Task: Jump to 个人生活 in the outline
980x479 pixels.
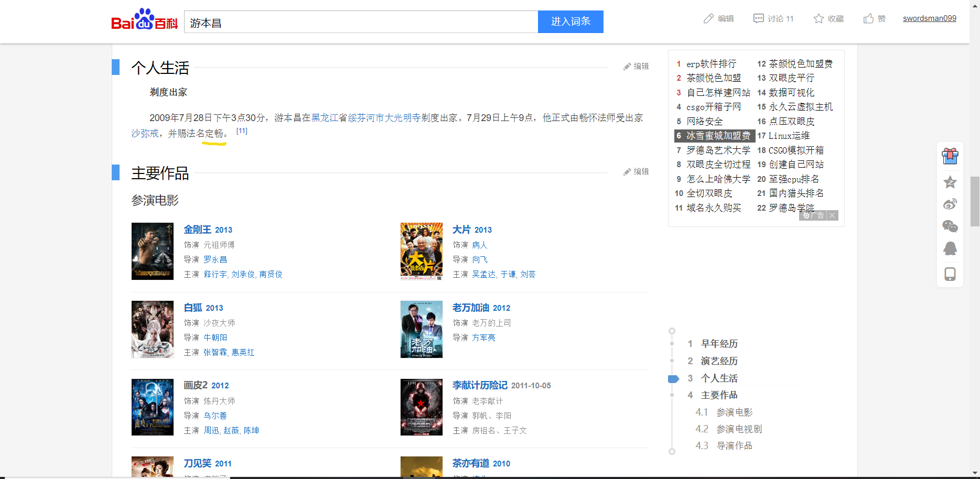Action: tap(719, 378)
